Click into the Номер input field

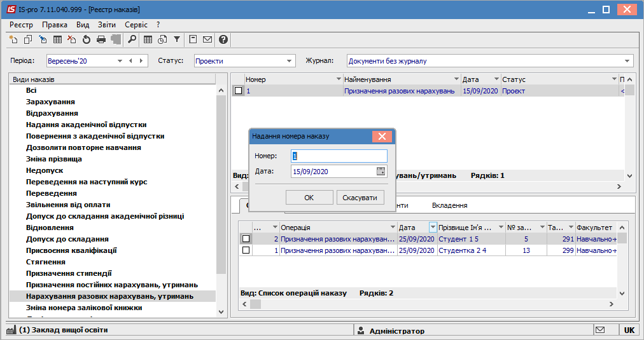(339, 156)
